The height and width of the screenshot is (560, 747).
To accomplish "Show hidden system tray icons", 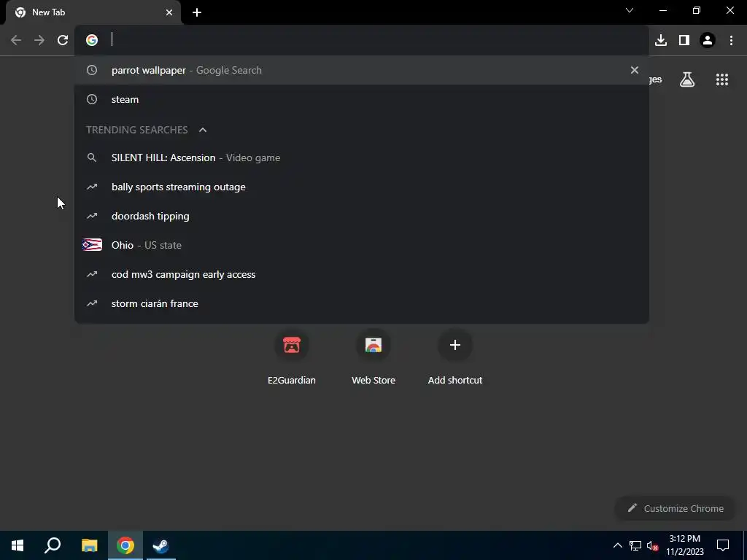I will coord(617,545).
